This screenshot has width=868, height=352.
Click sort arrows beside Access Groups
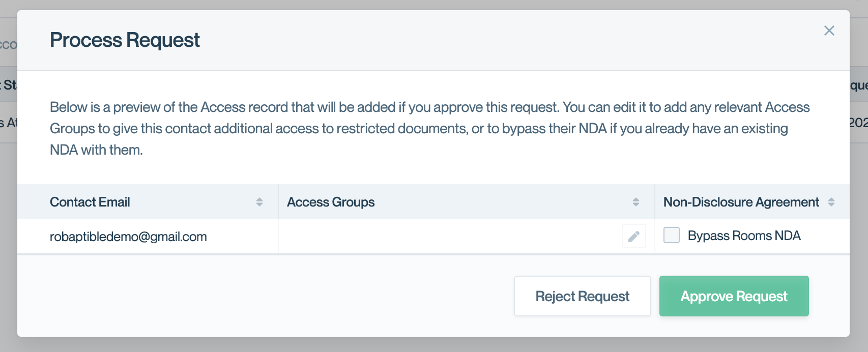(635, 202)
